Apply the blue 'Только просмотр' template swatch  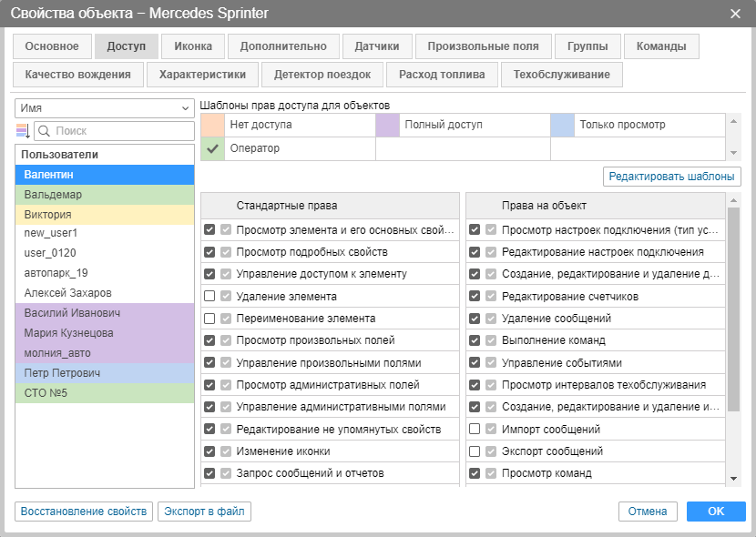point(563,125)
